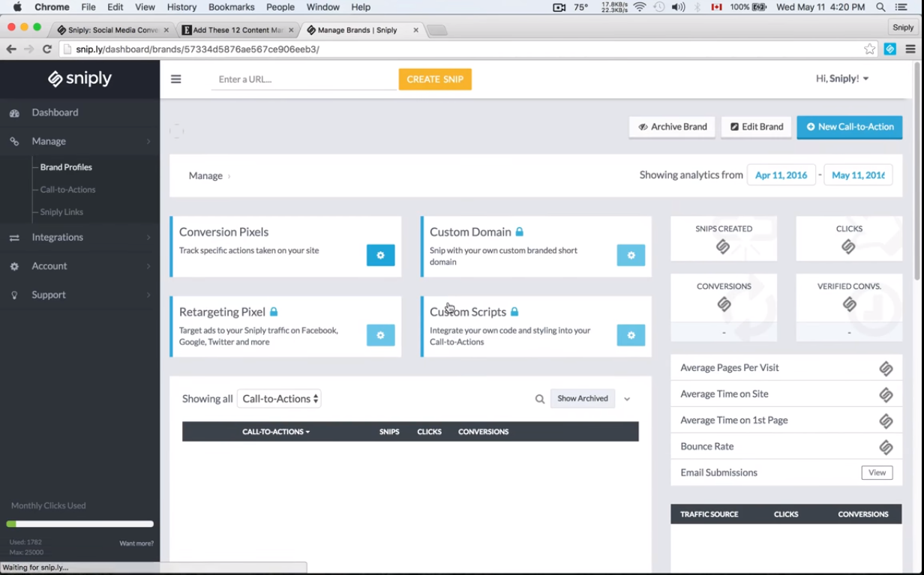Switch to the Add These 12 Content tab
Image resolution: width=924 pixels, height=575 pixels.
(x=236, y=30)
